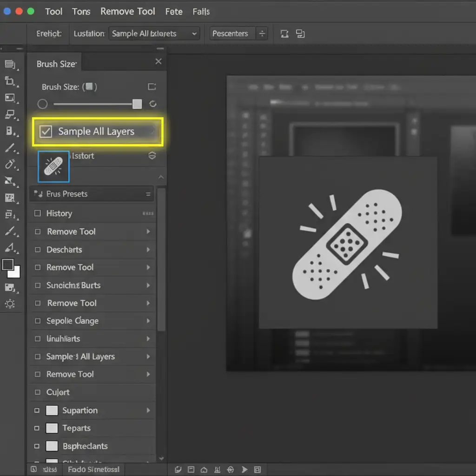Uncheck the Sample All Layers checkbox
476x476 pixels.
[x=46, y=132]
